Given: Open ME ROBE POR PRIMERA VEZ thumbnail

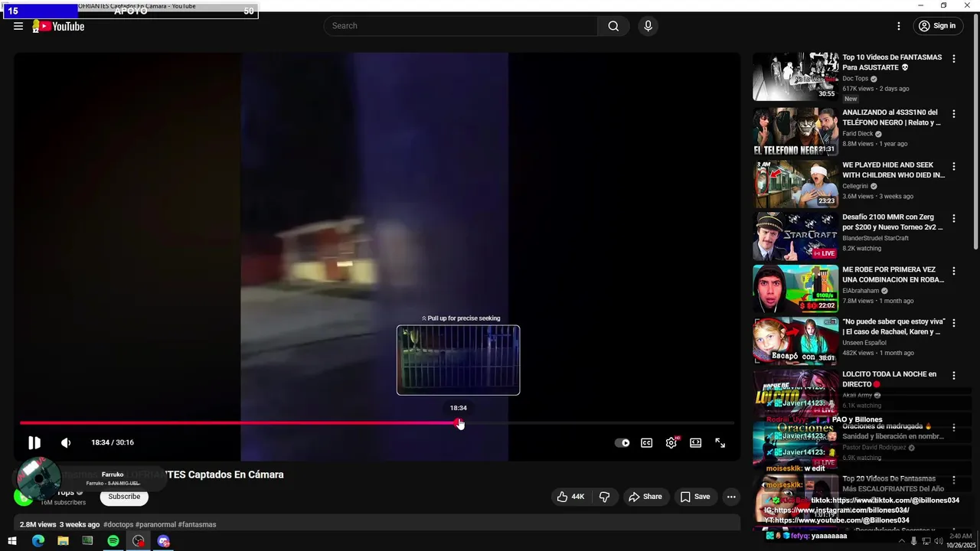Looking at the screenshot, I should pos(795,289).
